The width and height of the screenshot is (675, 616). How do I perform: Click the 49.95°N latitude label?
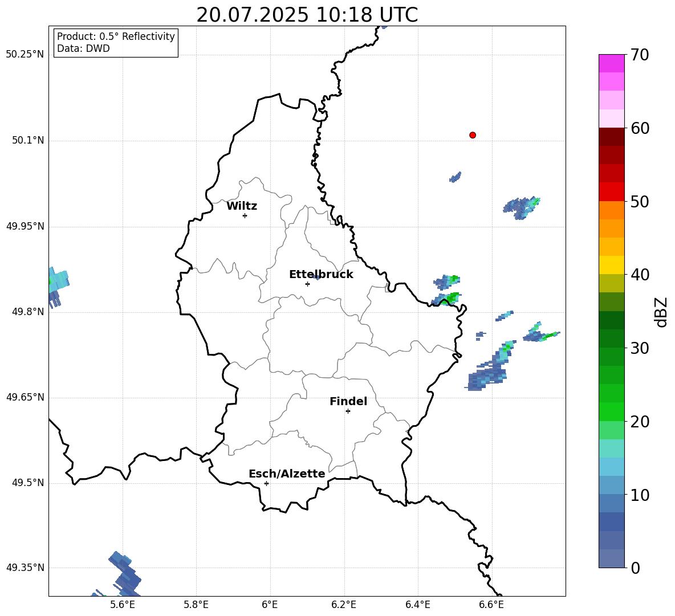(x=25, y=226)
